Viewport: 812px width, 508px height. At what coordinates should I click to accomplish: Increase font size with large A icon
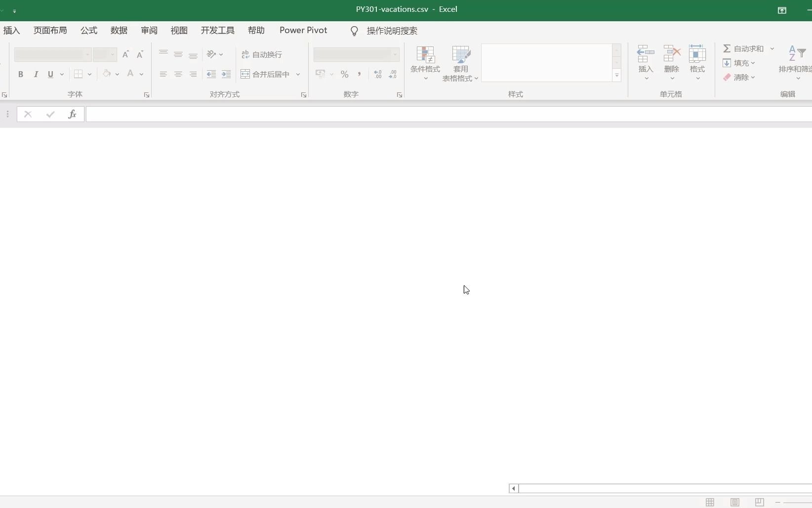pyautogui.click(x=125, y=54)
